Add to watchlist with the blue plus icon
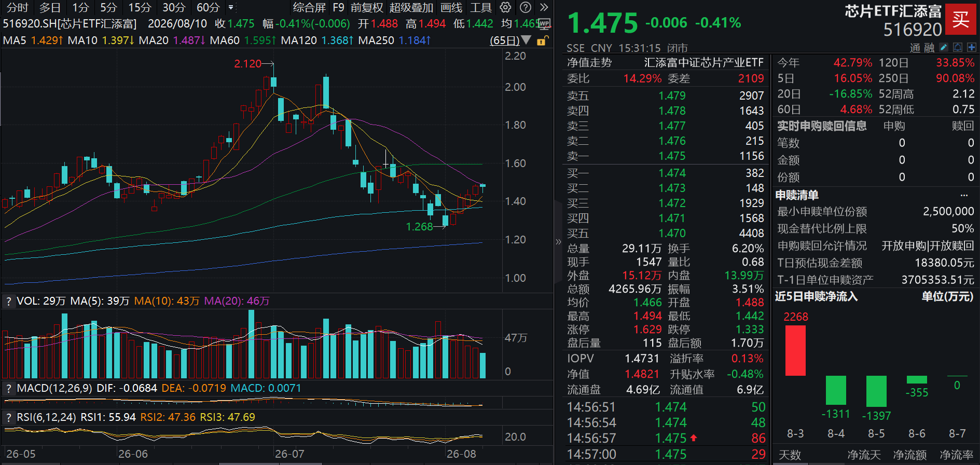Screen dimensions: 980x465 click(971, 47)
